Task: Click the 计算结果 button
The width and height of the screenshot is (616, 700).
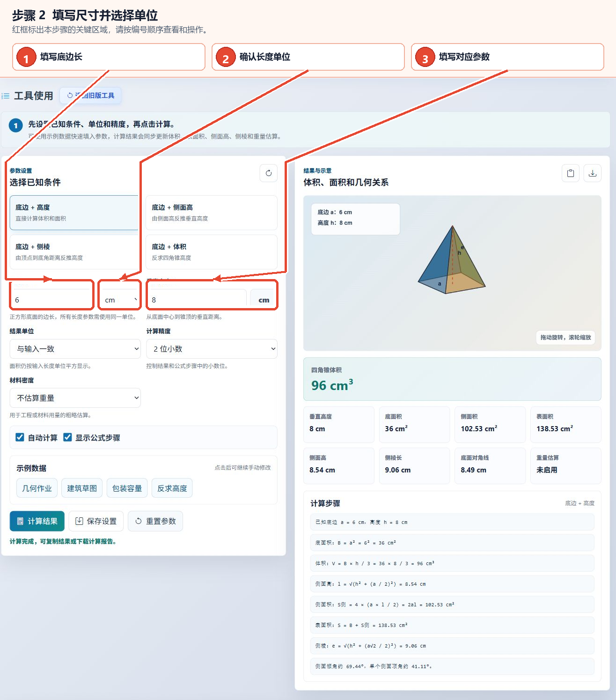Action: tap(37, 521)
